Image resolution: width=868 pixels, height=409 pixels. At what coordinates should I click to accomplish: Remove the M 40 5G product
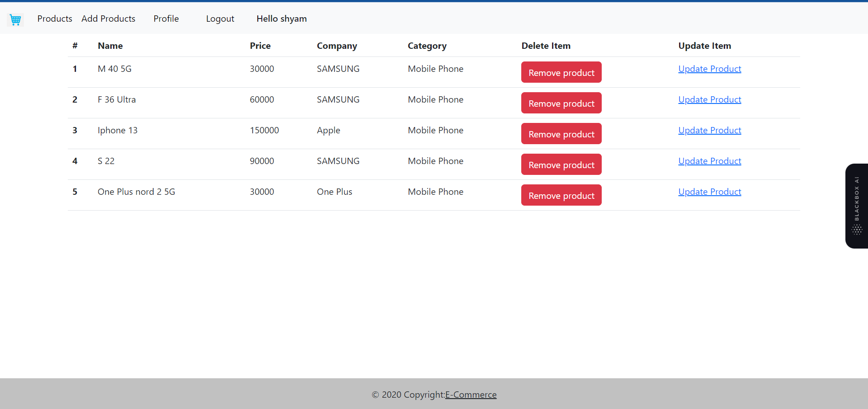tap(561, 72)
